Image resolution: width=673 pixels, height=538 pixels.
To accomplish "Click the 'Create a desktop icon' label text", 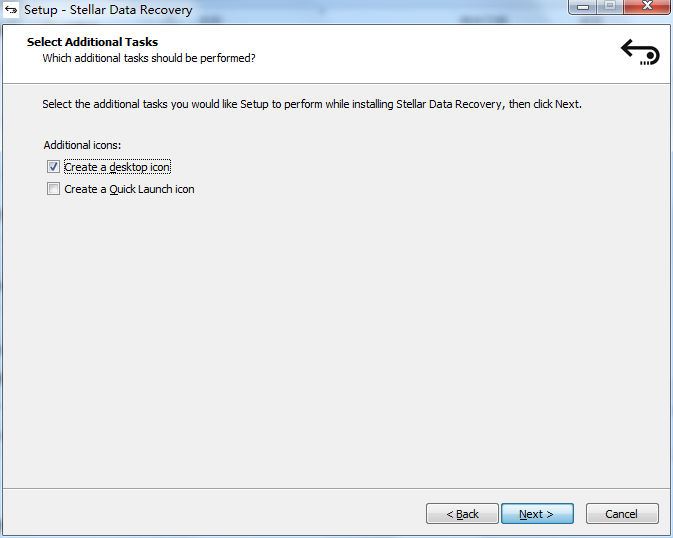I will click(x=117, y=167).
